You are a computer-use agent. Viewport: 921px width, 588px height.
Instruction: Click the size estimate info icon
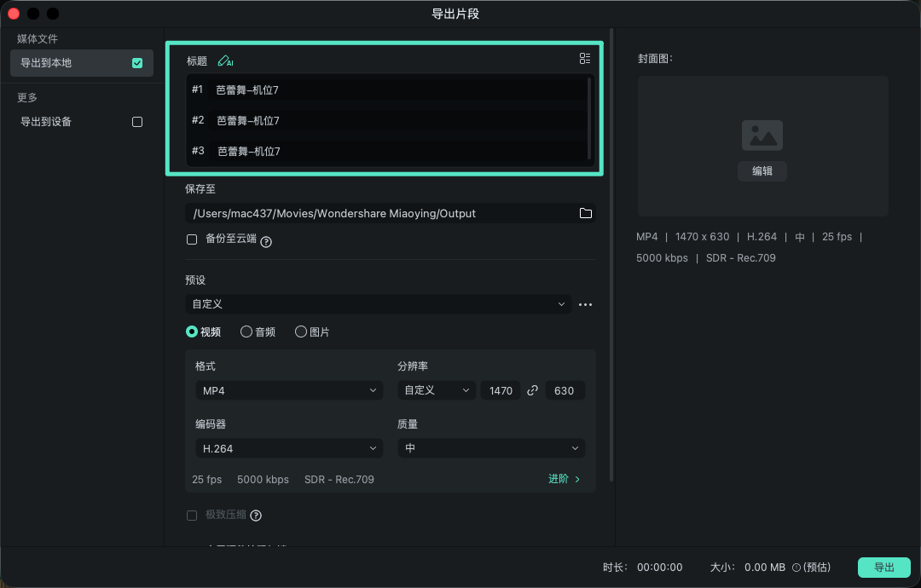click(796, 568)
